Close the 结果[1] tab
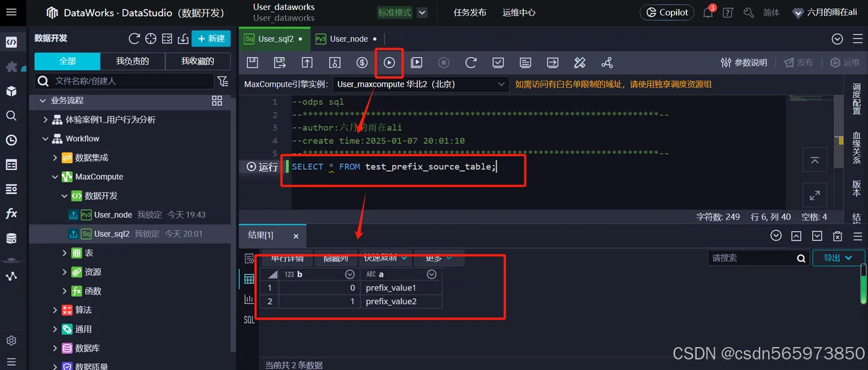The image size is (868, 370). pos(296,236)
